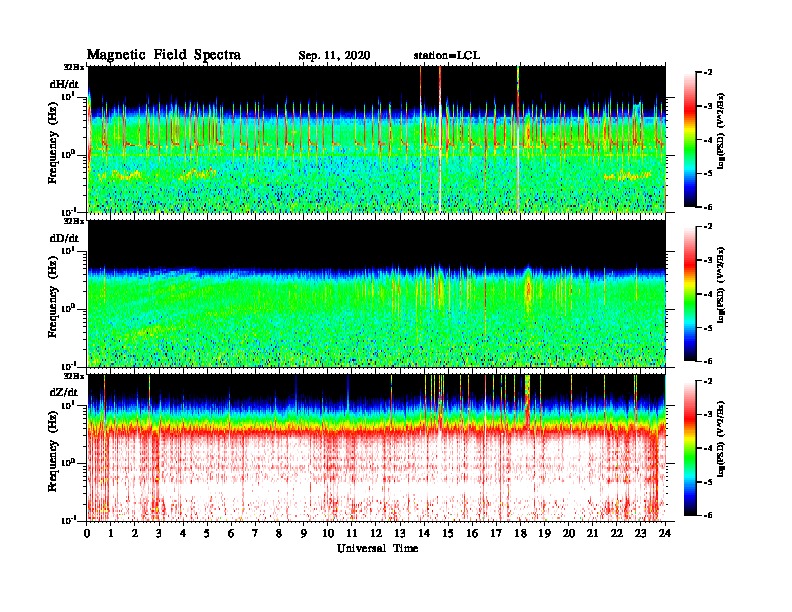The width and height of the screenshot is (792, 612).
Task: Click hour tick label "12" on time axis
Action: click(x=376, y=533)
